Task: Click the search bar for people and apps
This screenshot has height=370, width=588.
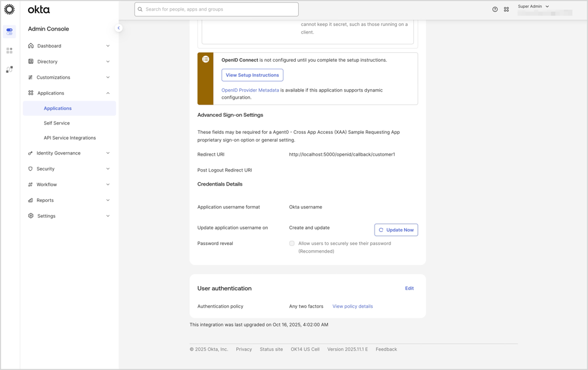Action: click(216, 9)
